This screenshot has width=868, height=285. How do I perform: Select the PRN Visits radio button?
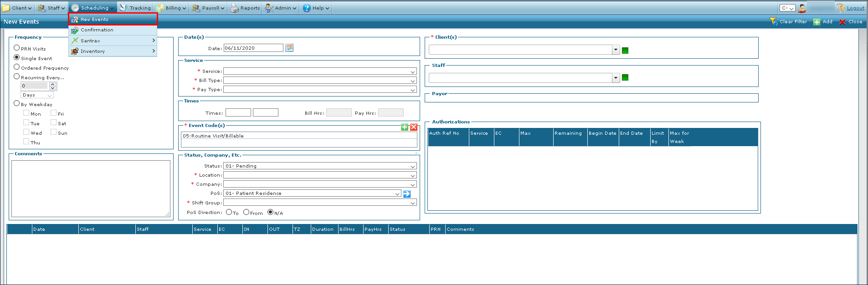point(17,48)
